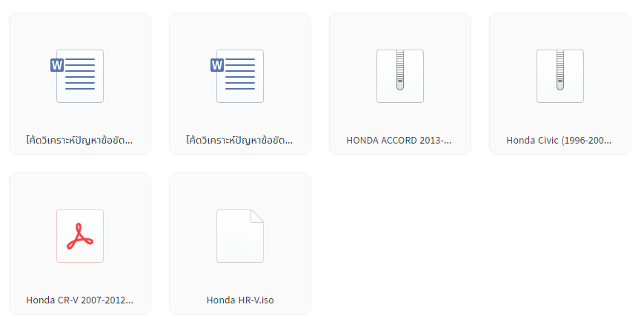
Task: Click the blue W badge on the second Word document
Action: pos(217,65)
